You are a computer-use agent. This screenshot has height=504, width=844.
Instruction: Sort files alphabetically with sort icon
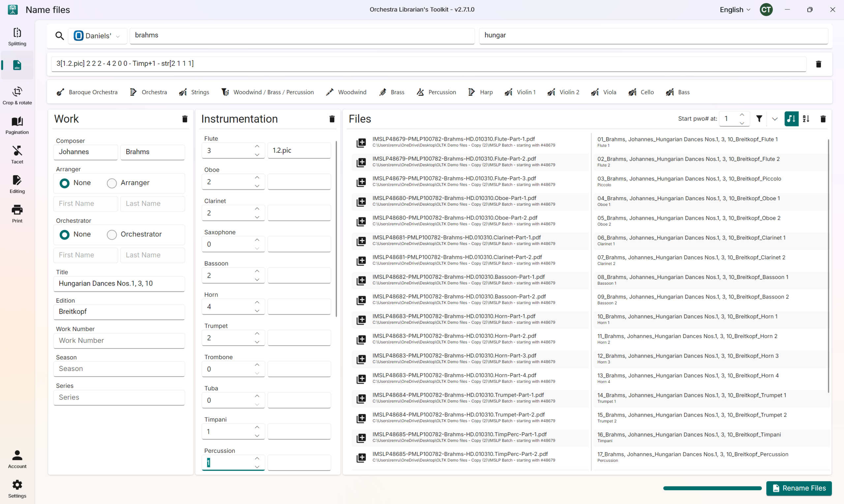[x=806, y=119]
